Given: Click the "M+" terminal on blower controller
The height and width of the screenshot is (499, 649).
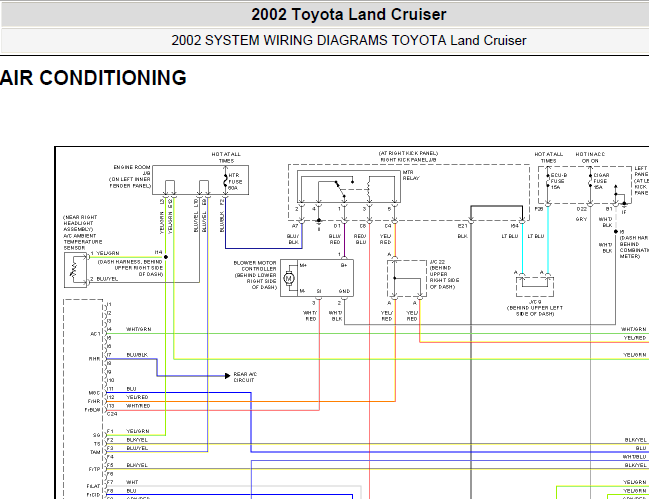Looking at the screenshot, I should 303,265.
